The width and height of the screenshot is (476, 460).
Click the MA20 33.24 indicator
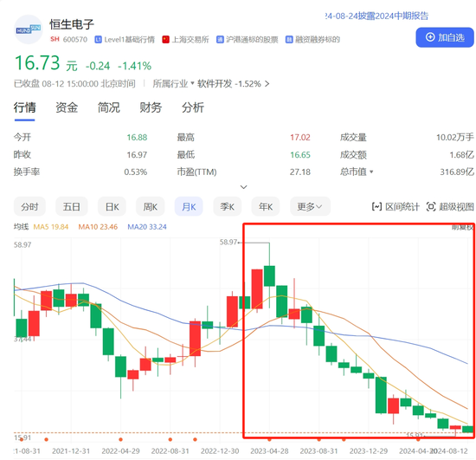click(x=147, y=227)
